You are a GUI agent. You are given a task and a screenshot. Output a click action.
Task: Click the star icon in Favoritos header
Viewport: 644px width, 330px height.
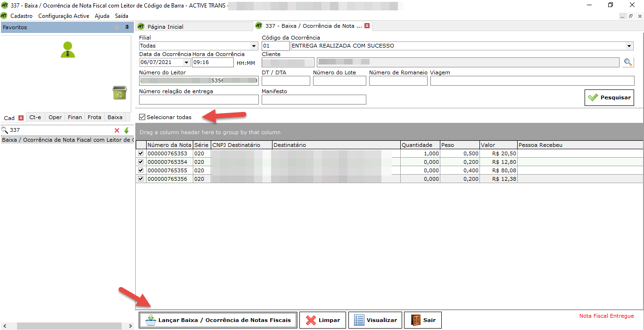click(x=117, y=27)
